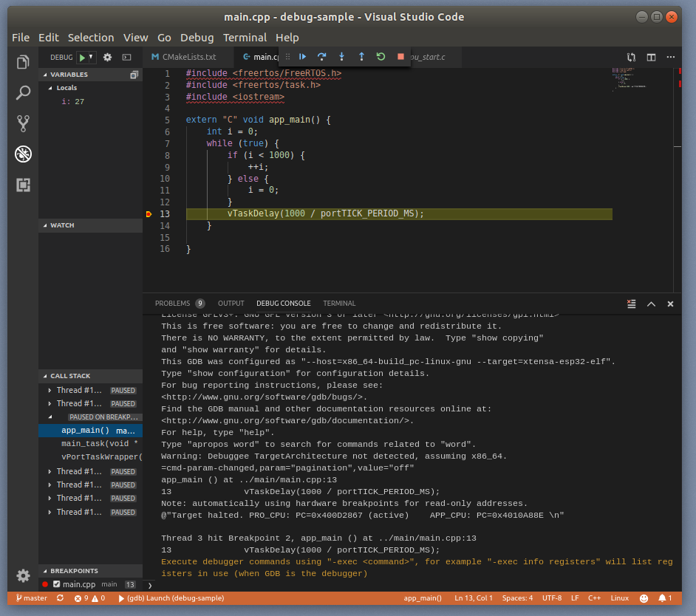Step Into in debug toolbar
Viewport: 696px width, 616px height.
pyautogui.click(x=341, y=57)
